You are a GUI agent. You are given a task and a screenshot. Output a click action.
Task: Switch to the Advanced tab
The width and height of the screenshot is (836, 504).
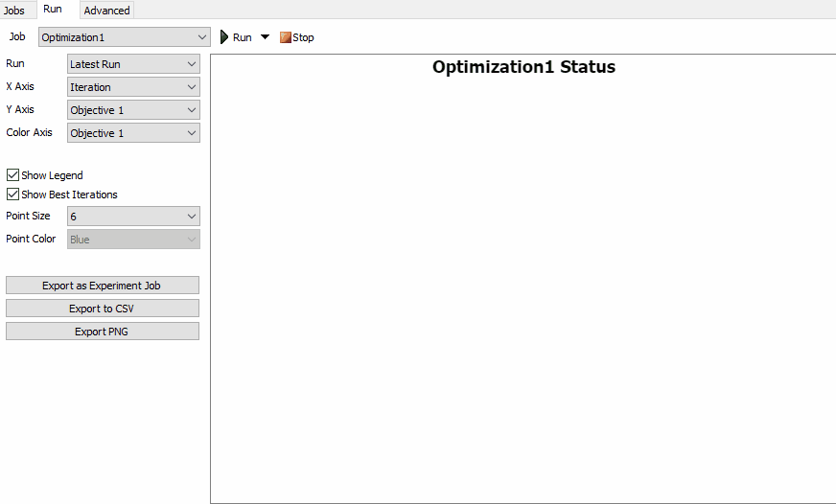coord(106,11)
